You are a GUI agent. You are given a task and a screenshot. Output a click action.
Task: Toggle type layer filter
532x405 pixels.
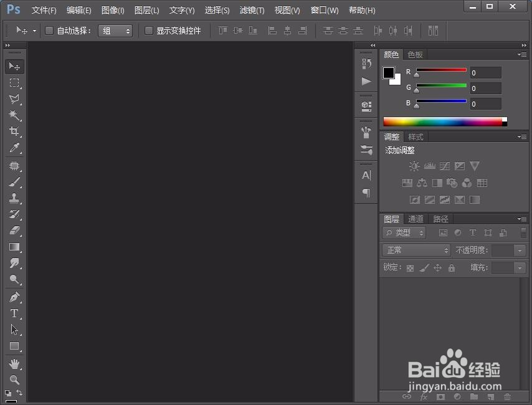pyautogui.click(x=473, y=233)
